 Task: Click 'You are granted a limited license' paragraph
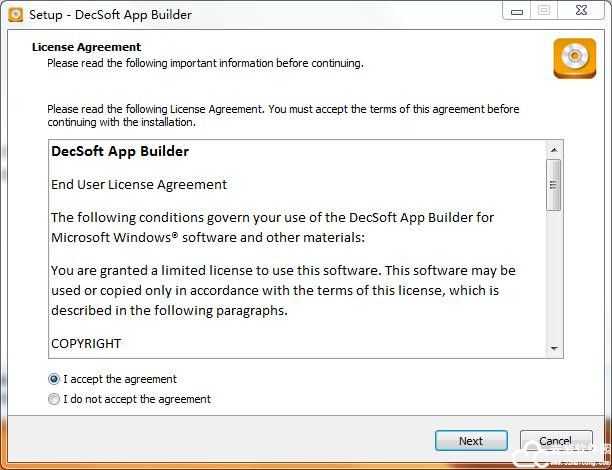point(283,290)
